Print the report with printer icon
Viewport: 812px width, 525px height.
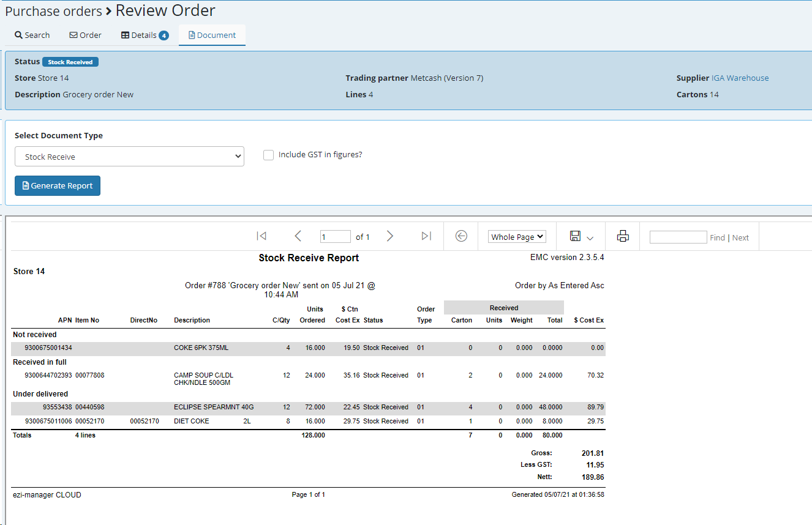[623, 236]
